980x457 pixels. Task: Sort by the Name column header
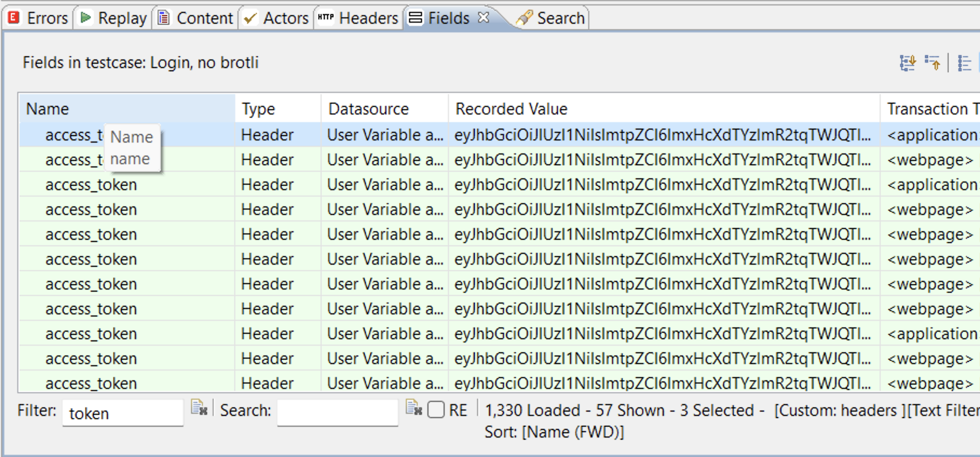coord(127,109)
